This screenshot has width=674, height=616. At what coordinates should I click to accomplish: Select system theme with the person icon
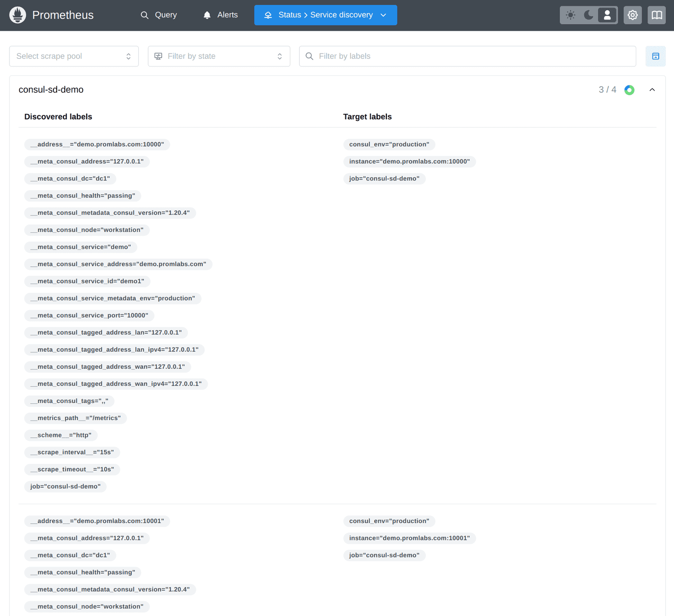click(607, 15)
